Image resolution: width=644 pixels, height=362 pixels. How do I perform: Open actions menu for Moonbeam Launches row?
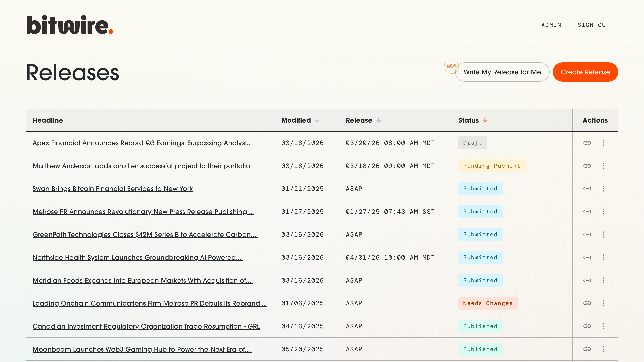[x=603, y=349]
